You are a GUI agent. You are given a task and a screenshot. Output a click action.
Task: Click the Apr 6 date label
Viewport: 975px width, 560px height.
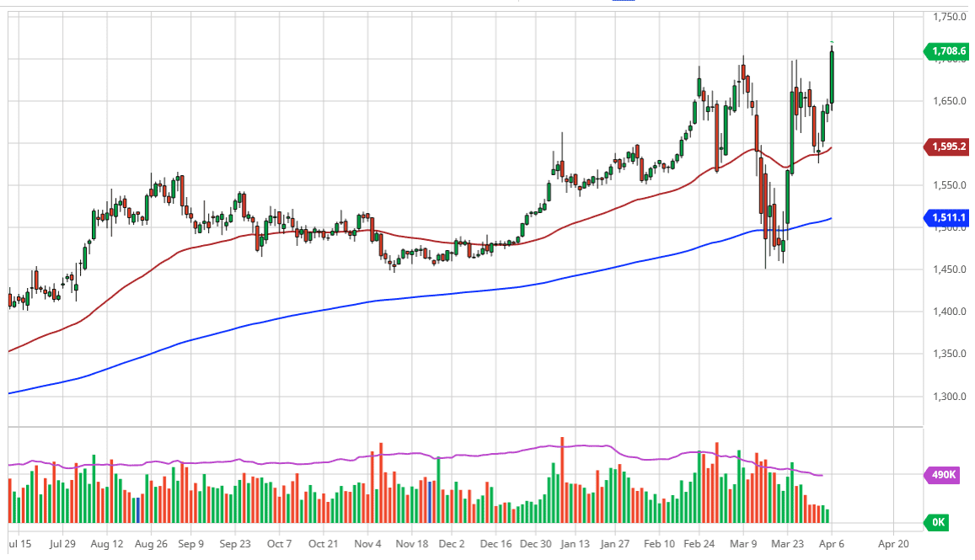(831, 544)
